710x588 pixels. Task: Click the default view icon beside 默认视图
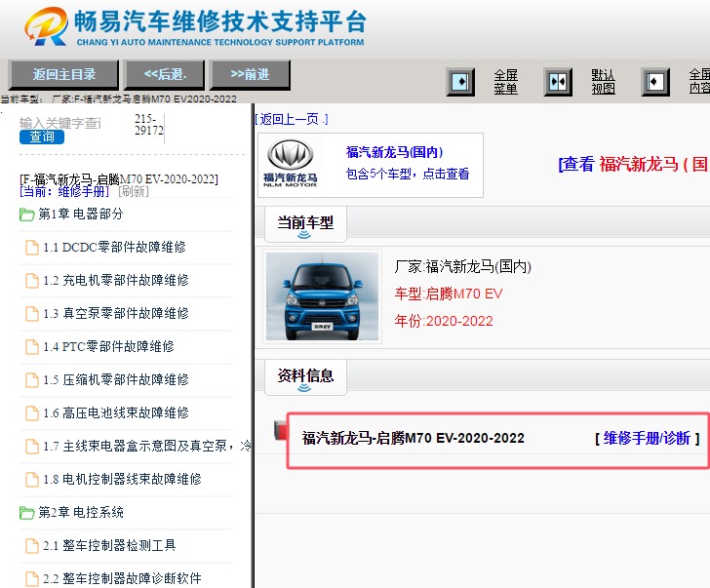[558, 82]
